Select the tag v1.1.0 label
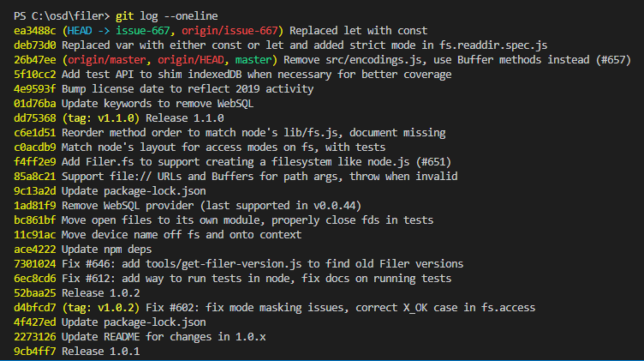 [103, 117]
